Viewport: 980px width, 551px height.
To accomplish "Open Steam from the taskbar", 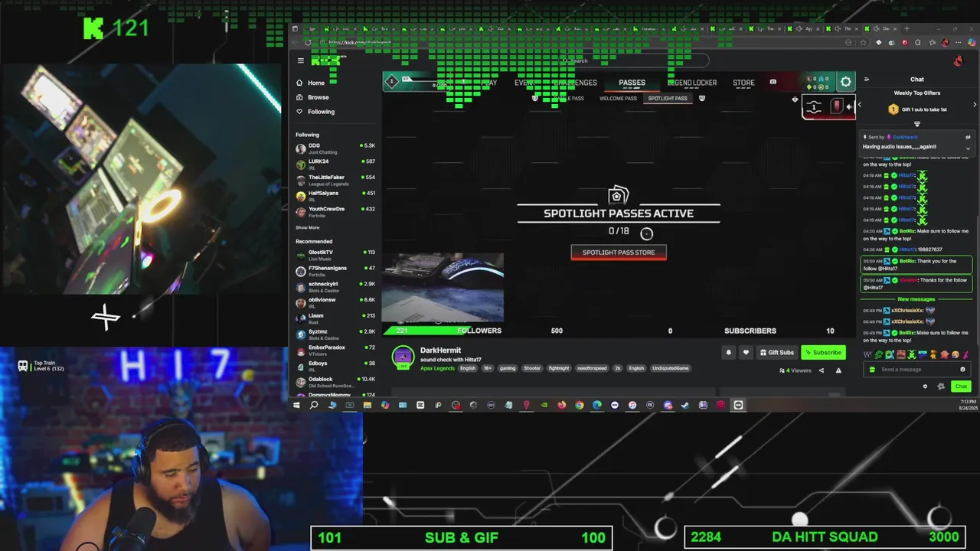I will pos(685,405).
